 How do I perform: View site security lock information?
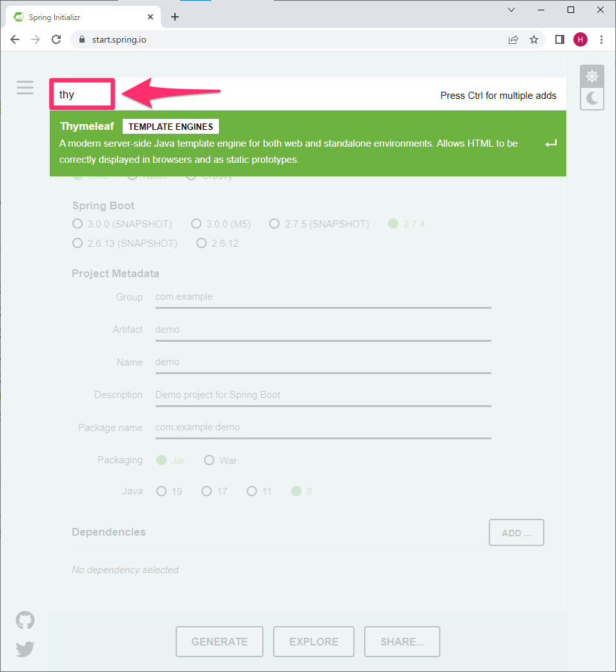click(82, 40)
